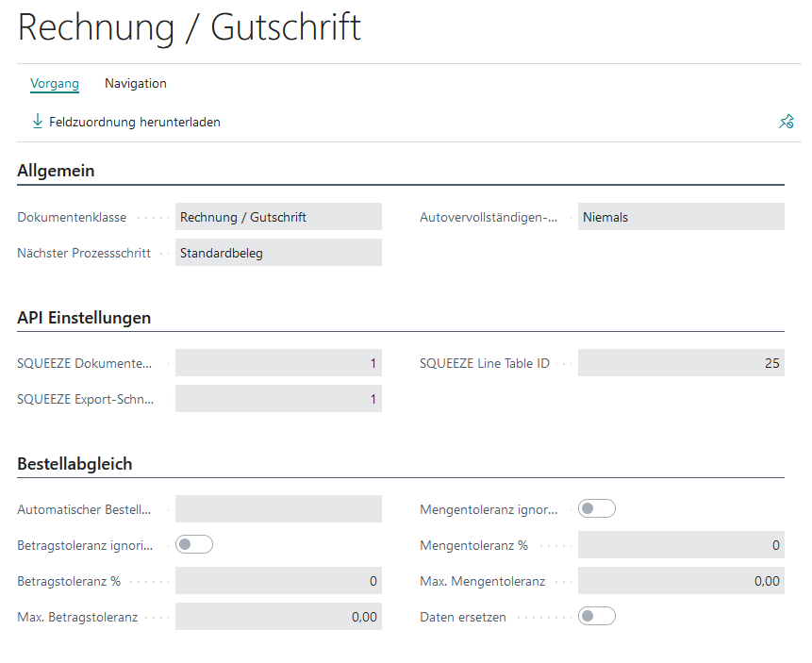Image resolution: width=812 pixels, height=663 pixels.
Task: Collapse the API Einstellungen section
Action: coord(84,318)
